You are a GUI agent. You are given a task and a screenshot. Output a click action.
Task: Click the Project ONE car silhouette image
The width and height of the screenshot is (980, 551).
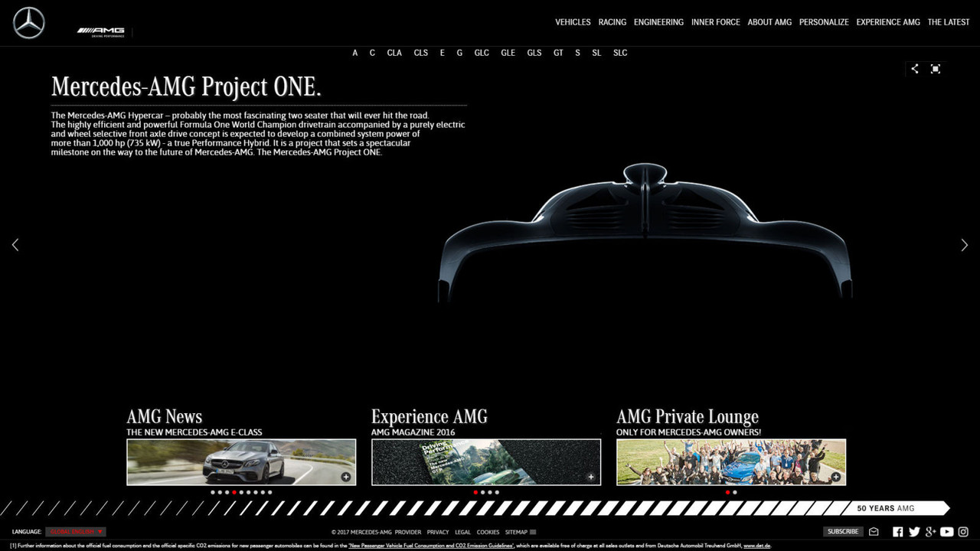click(645, 232)
